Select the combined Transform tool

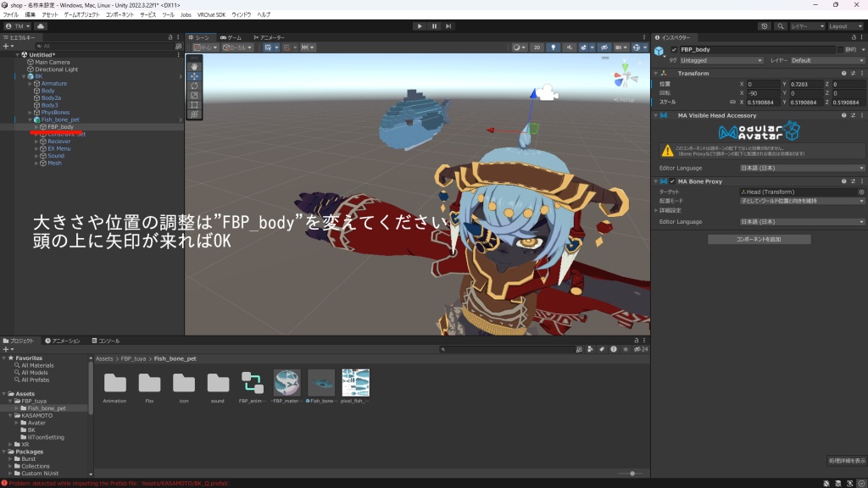point(194,114)
